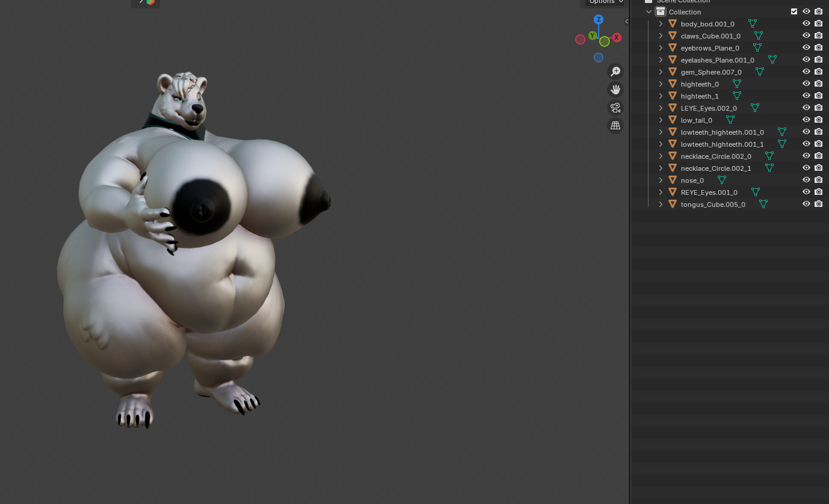Screen dimensions: 829x504
Task: Select REYE_Eyes.001_0 object name
Action: coord(709,192)
